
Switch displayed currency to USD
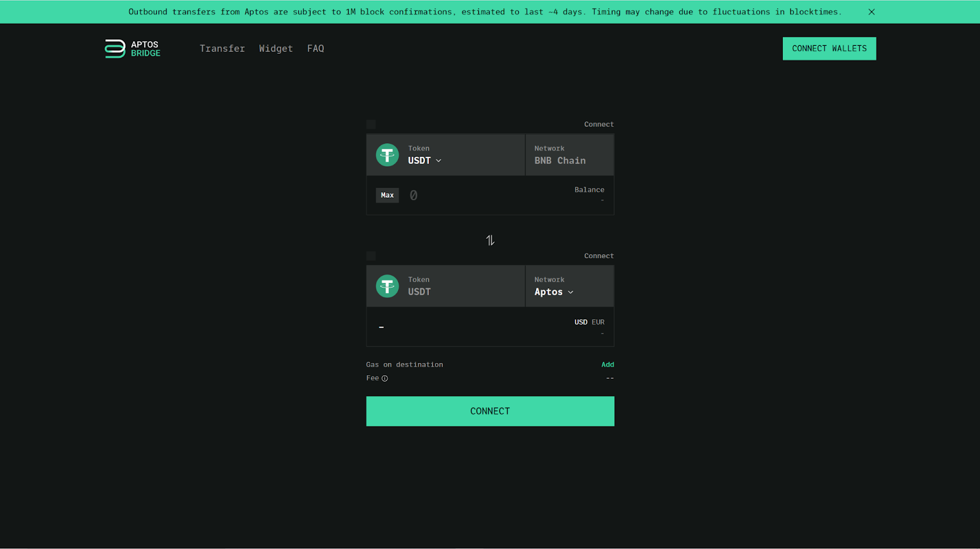click(x=581, y=322)
